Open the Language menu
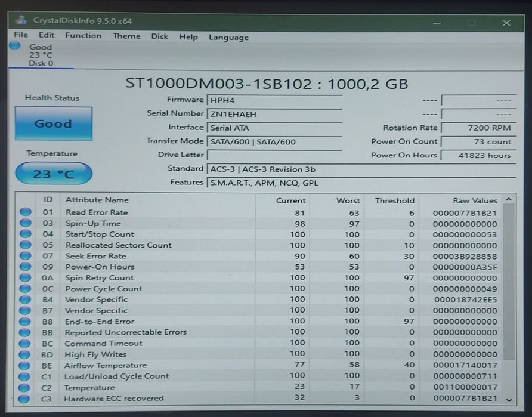532x417 pixels. tap(228, 38)
